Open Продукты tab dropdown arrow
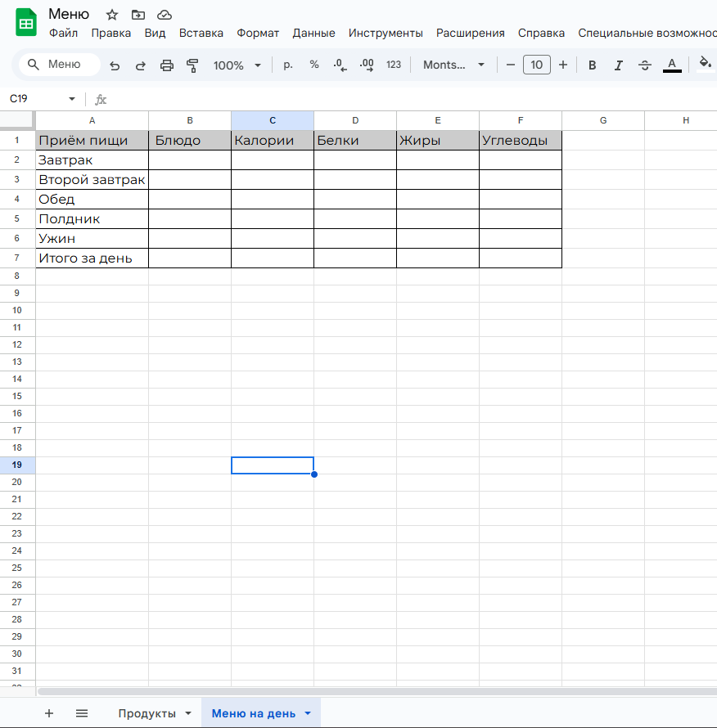 188,713
